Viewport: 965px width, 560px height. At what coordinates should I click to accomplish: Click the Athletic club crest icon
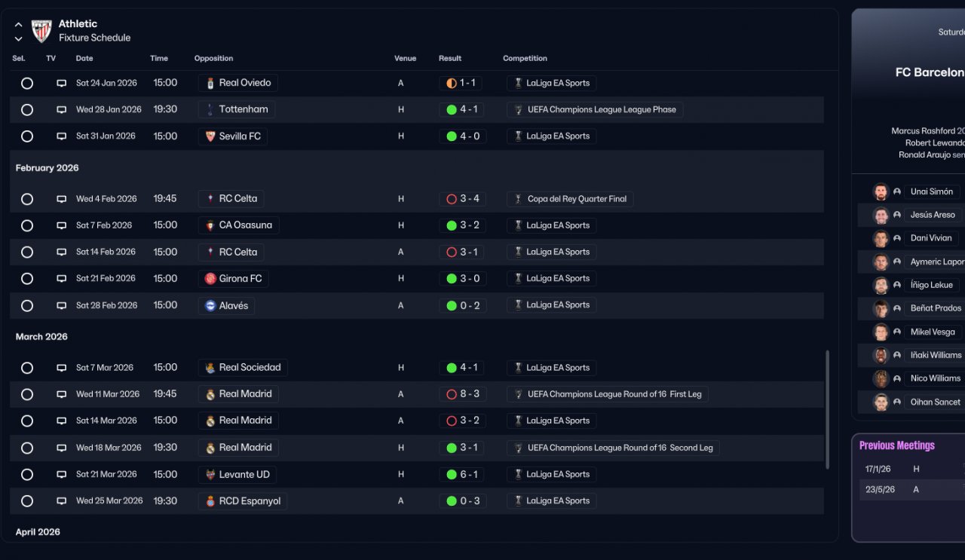point(41,31)
